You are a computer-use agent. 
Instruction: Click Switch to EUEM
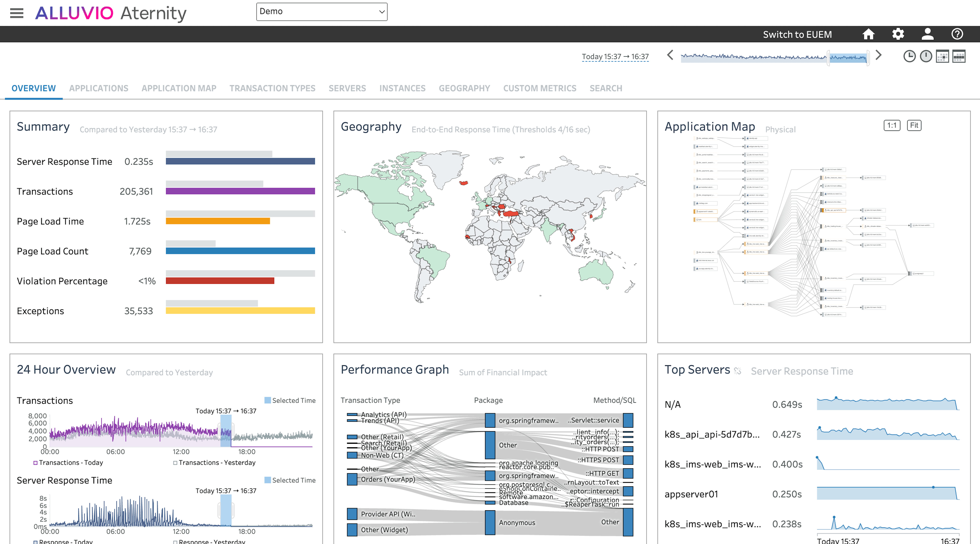click(797, 35)
